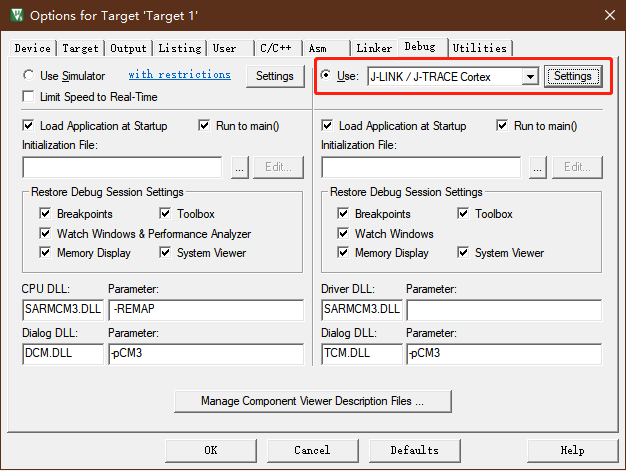The height and width of the screenshot is (471, 626).
Task: Toggle simulator Run to main() checkbox
Action: (x=204, y=126)
